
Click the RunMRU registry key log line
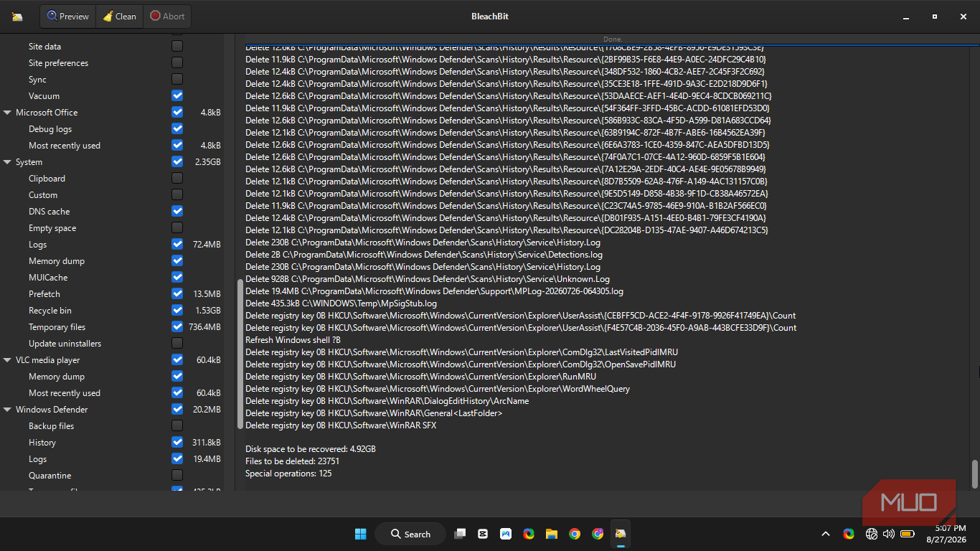point(420,377)
